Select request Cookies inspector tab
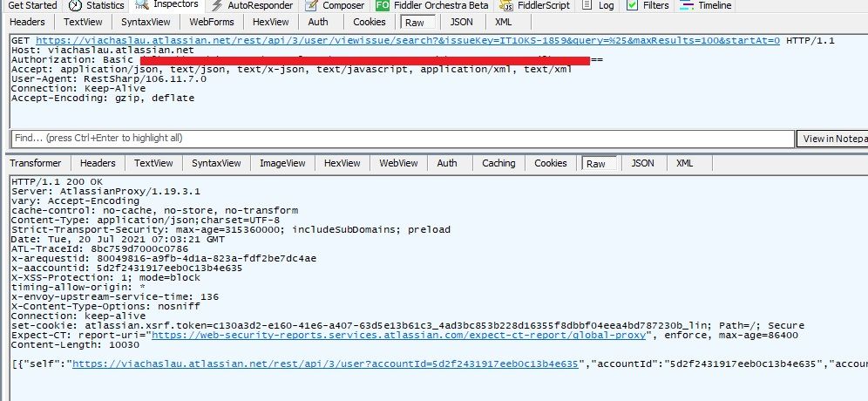This screenshot has width=868, height=401. click(370, 22)
